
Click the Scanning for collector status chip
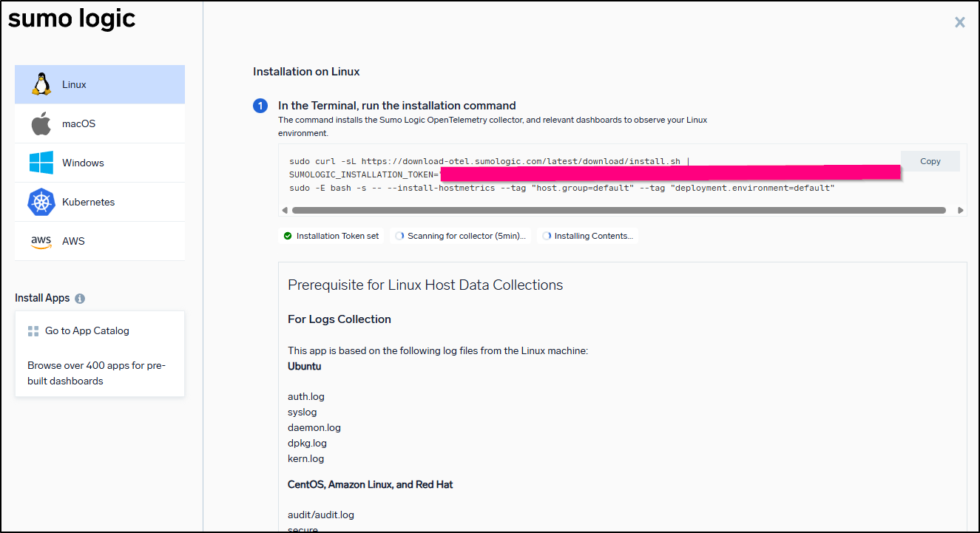[461, 236]
